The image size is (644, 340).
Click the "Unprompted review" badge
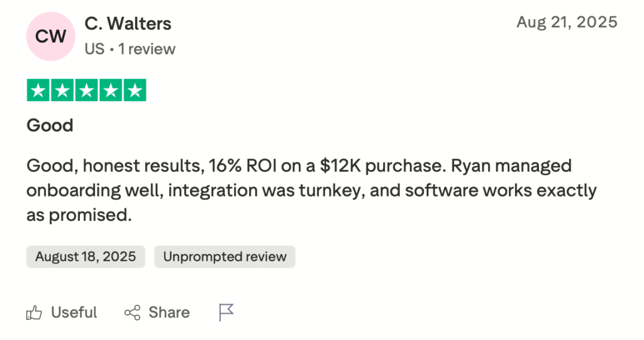[225, 257]
